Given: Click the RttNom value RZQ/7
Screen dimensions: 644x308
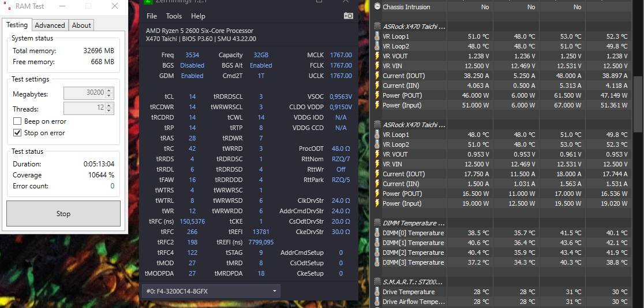Looking at the screenshot, I should click(340, 159).
